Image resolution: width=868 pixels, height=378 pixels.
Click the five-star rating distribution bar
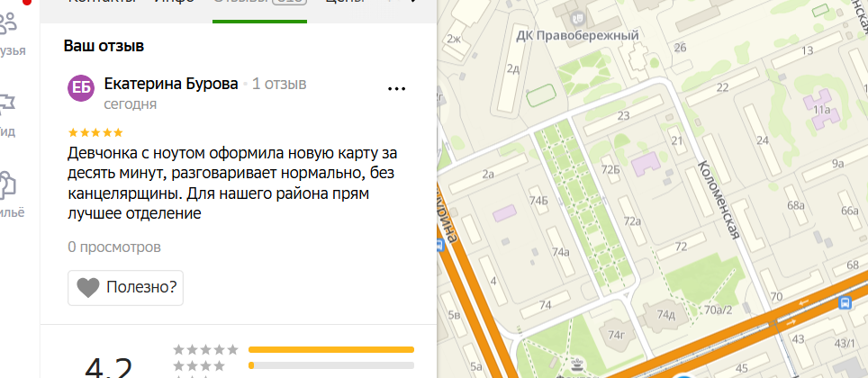(331, 350)
